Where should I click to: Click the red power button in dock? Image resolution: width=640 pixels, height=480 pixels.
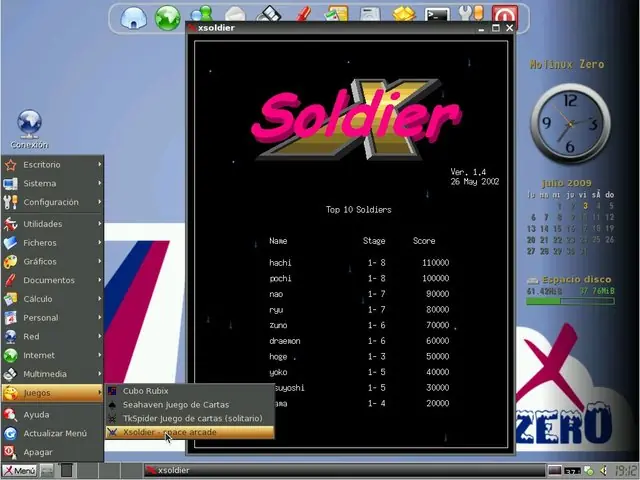(505, 14)
